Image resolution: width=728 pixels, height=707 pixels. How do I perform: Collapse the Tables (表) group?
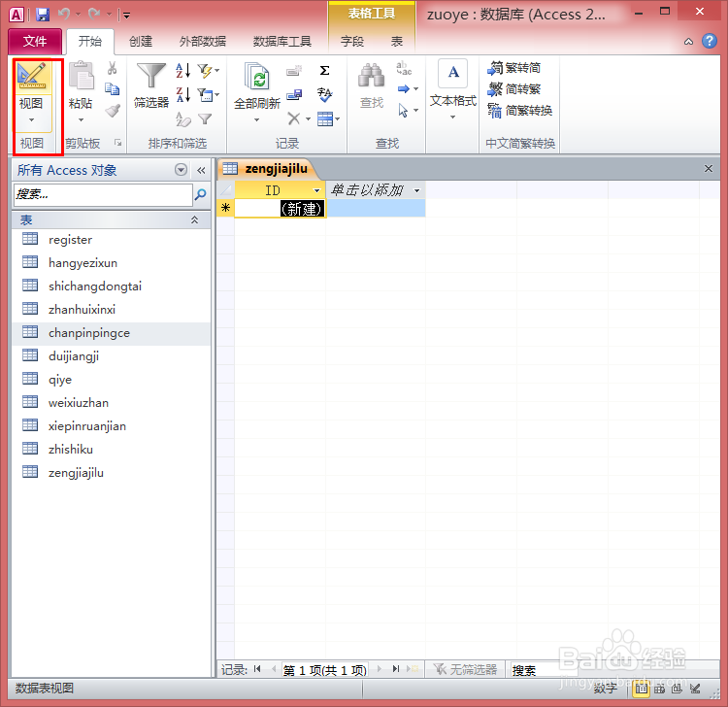coord(194,219)
